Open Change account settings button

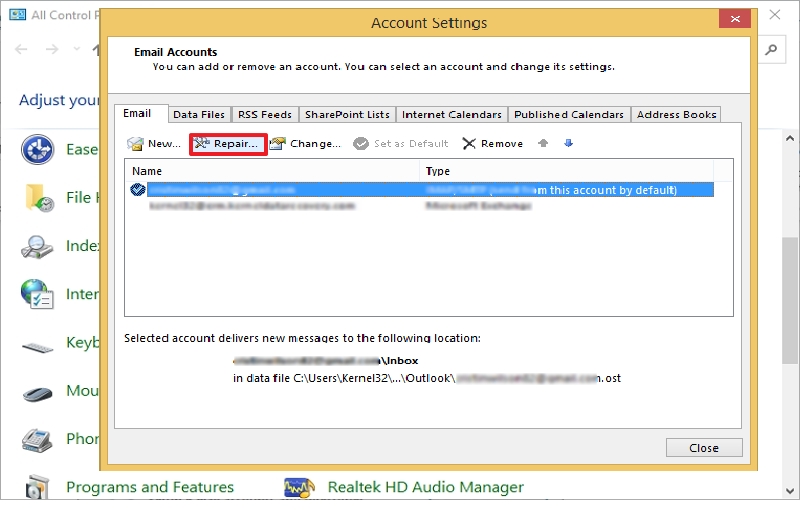(305, 144)
